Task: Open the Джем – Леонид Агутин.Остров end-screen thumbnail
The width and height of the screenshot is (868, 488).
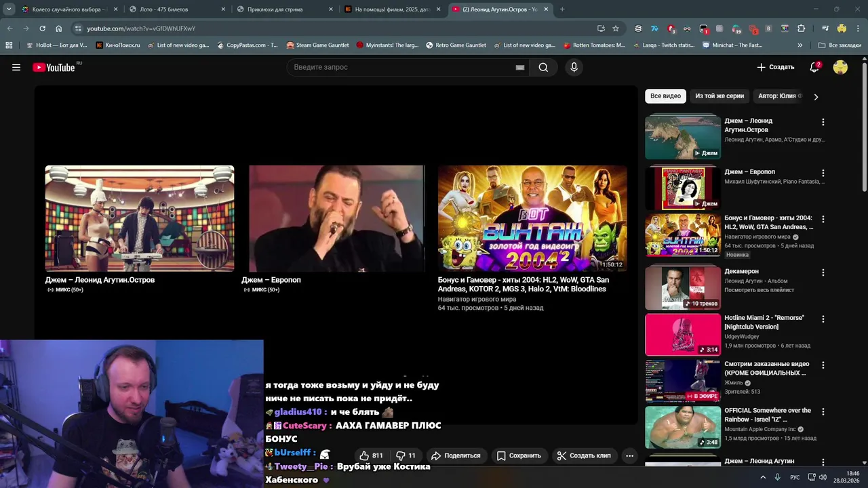Action: point(140,218)
